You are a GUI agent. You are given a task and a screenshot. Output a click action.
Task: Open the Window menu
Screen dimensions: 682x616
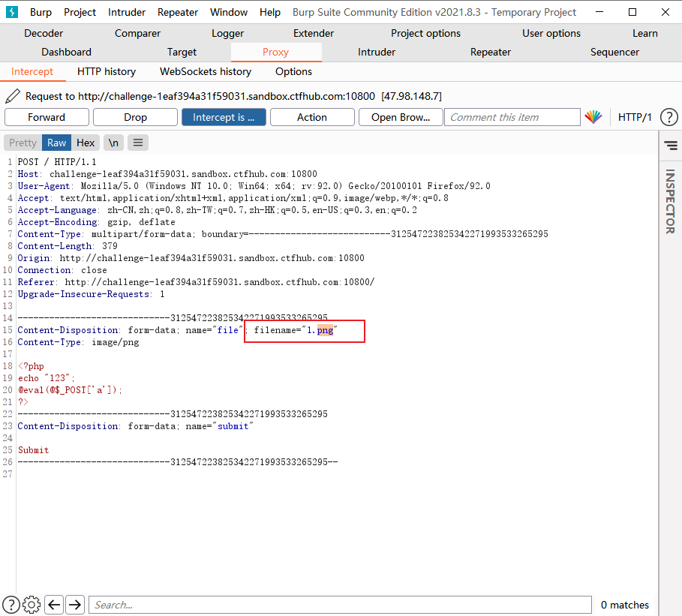(x=229, y=12)
